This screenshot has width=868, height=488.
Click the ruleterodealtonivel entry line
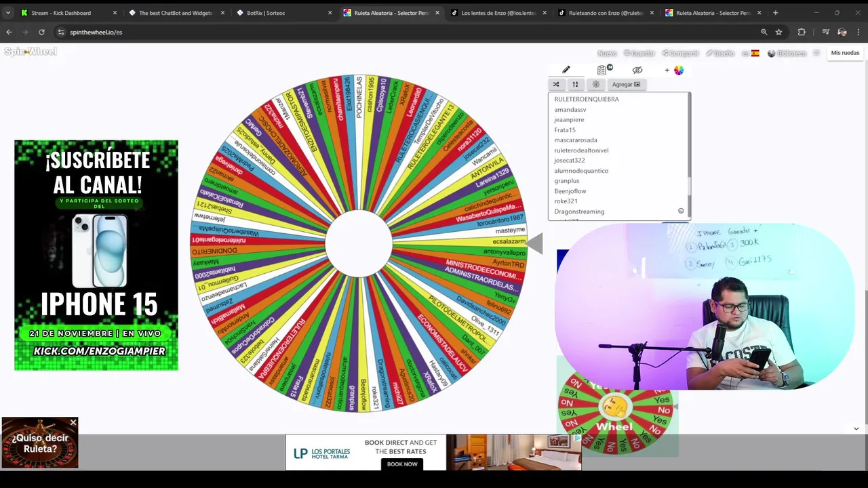[581, 150]
